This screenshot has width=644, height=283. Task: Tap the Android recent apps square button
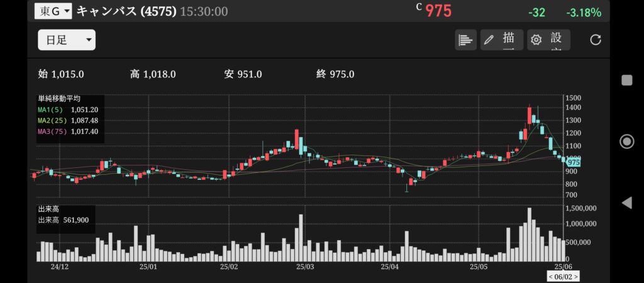pos(627,80)
